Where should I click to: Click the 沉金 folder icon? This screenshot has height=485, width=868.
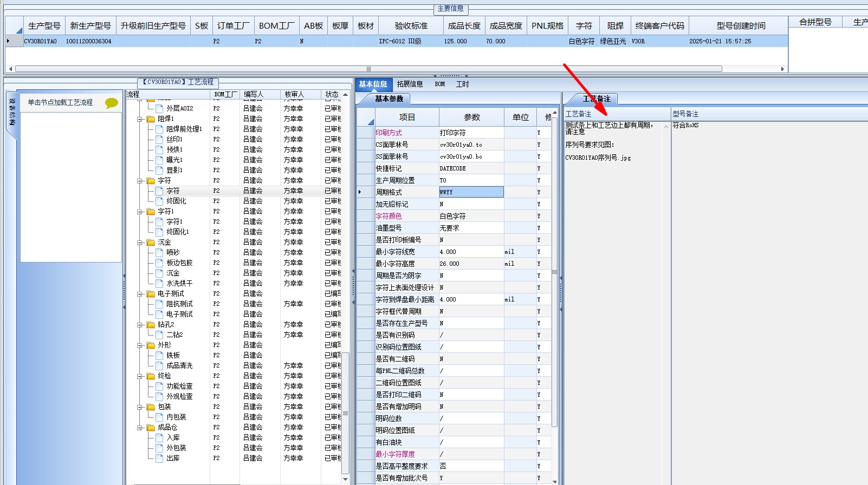[151, 242]
